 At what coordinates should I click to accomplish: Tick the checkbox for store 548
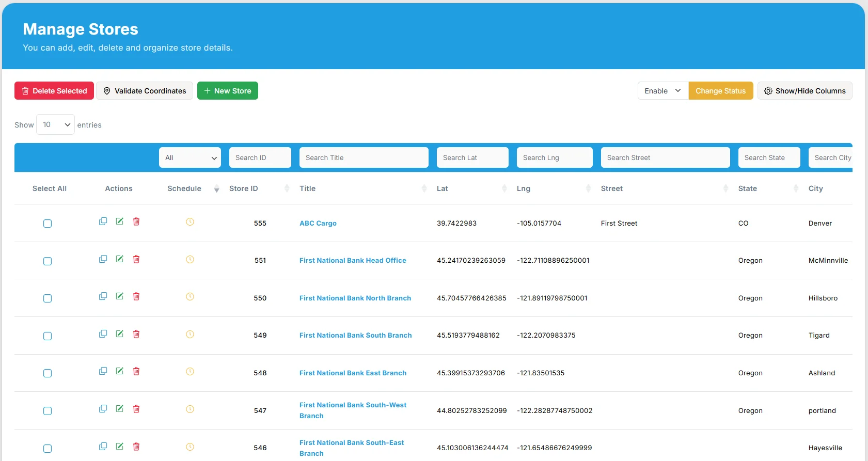[48, 373]
